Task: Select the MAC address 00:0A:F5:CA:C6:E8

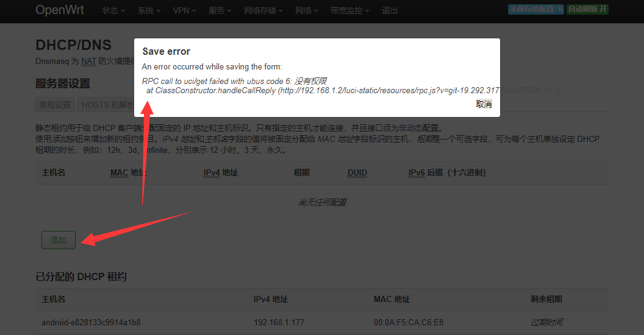Action: (x=409, y=322)
